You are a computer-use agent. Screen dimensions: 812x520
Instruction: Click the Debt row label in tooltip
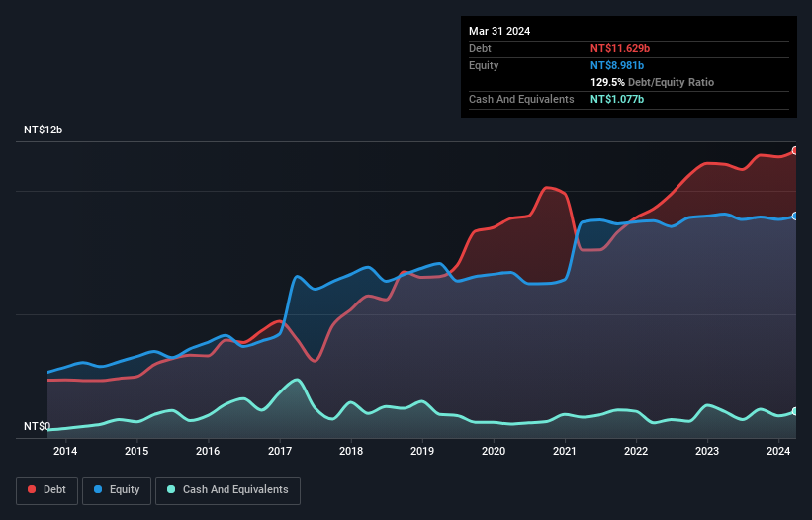coord(480,48)
